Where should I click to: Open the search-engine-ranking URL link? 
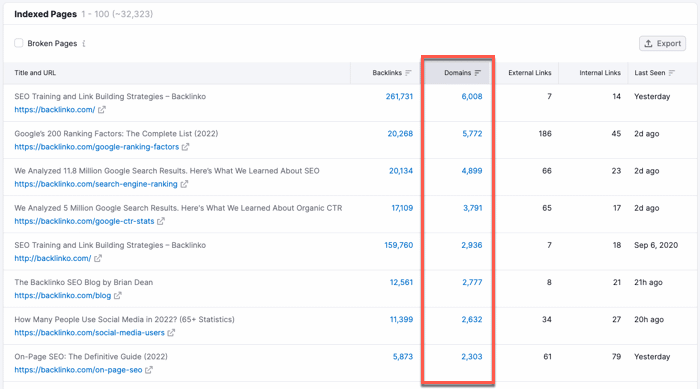point(96,184)
